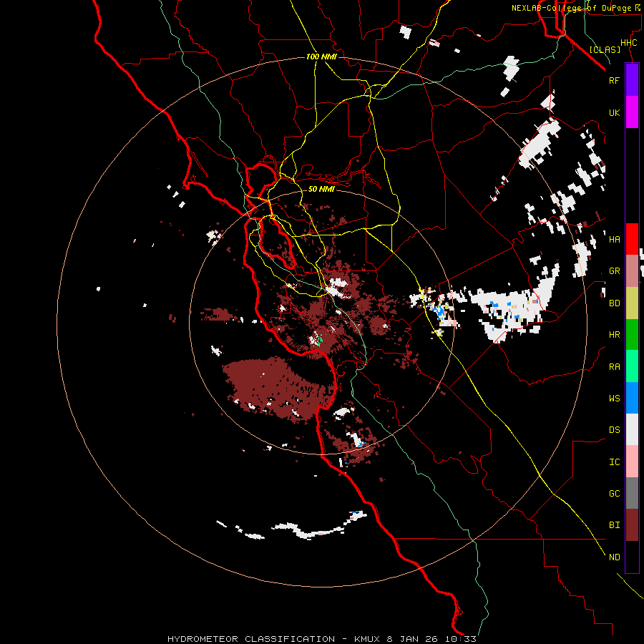This screenshot has height=644, width=644.
Task: Click the HYDROMETEOR CLASSIFICATION KMUX title text
Action: point(322,639)
